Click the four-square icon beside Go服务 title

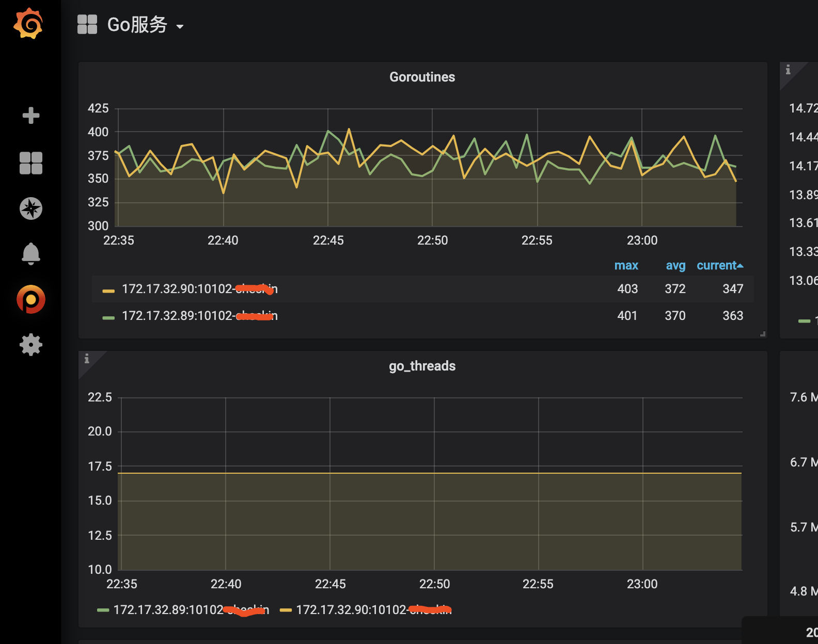tap(87, 24)
